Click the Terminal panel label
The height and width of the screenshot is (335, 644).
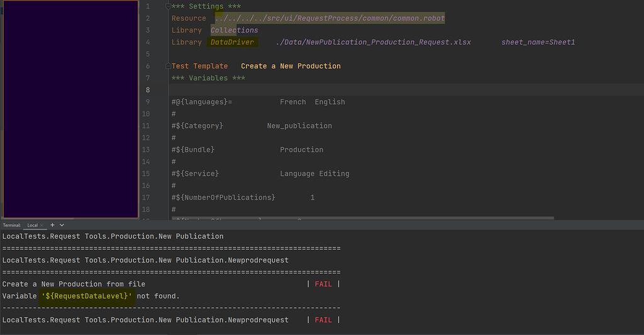pos(12,225)
